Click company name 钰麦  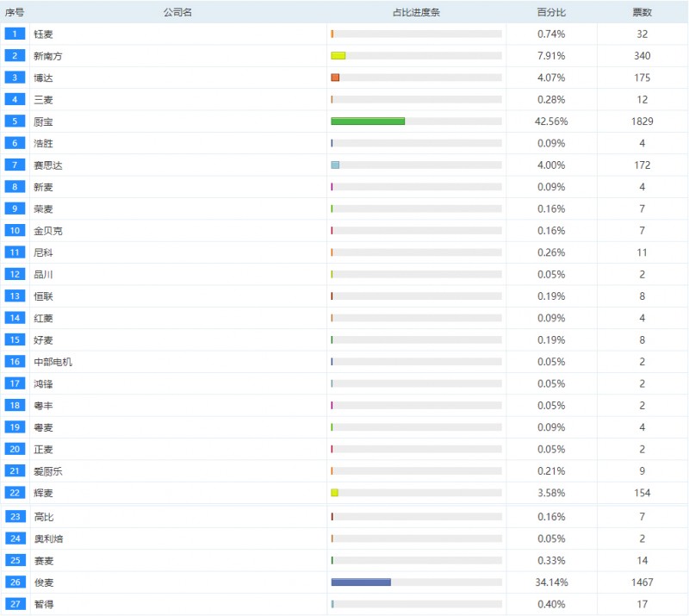click(43, 34)
